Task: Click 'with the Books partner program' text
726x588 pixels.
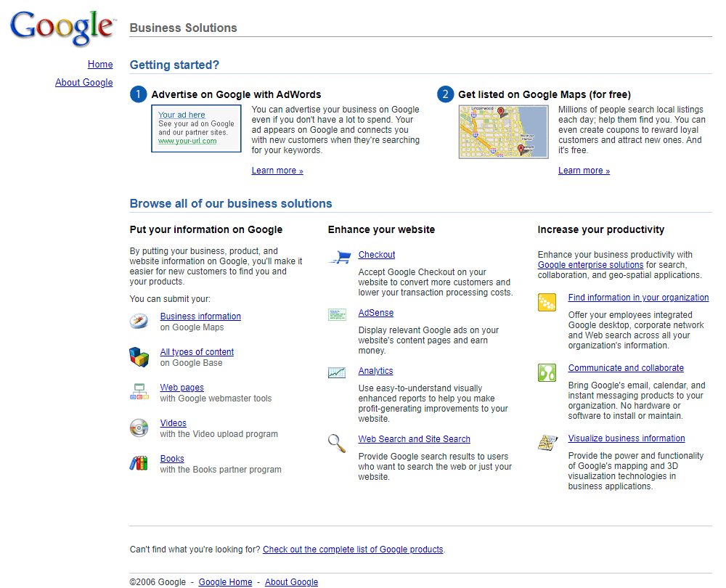Action: (x=221, y=470)
